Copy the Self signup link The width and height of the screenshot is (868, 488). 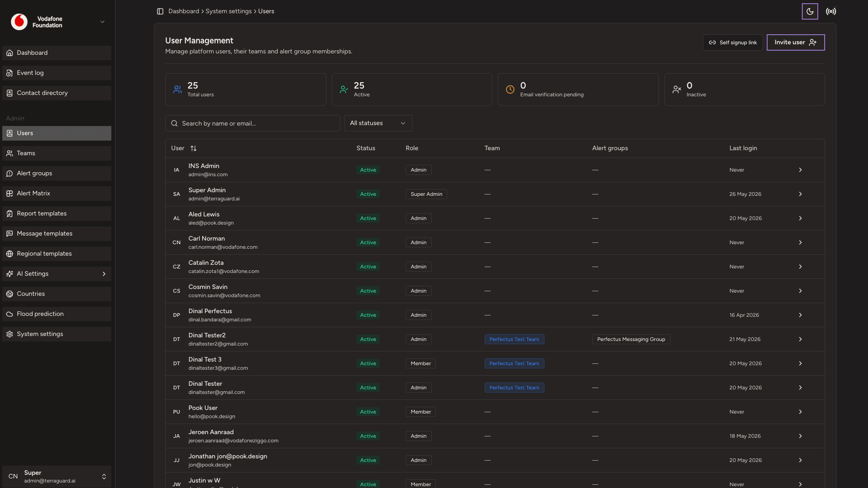click(x=732, y=42)
